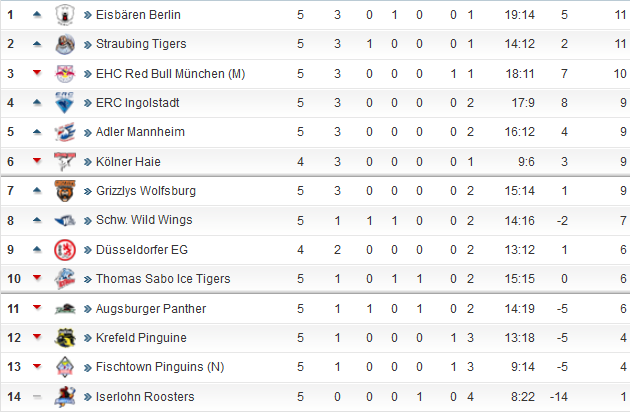Image resolution: width=630 pixels, height=412 pixels.
Task: Open the Eisbären Berlin team link
Action: (x=138, y=15)
